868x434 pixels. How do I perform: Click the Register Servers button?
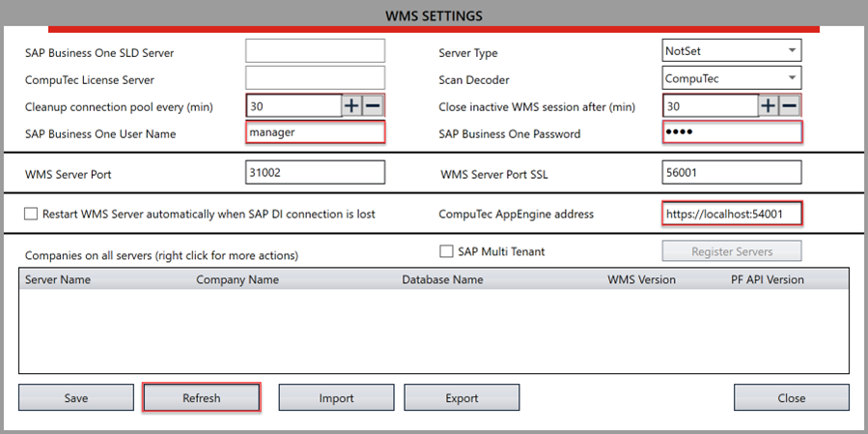coord(731,251)
